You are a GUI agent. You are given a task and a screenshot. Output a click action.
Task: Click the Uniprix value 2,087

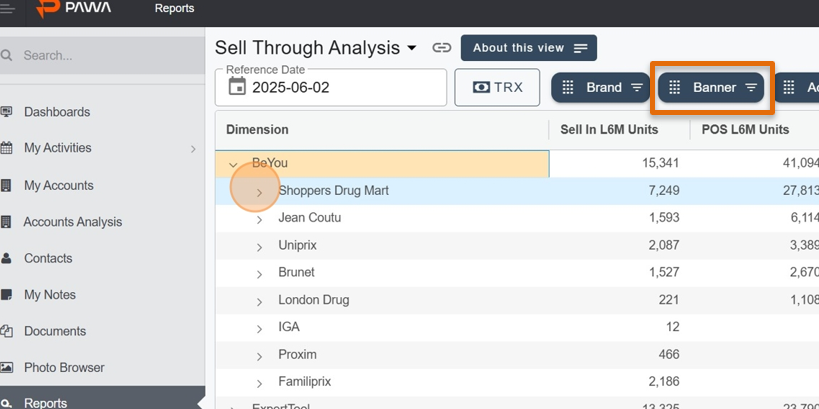click(664, 245)
